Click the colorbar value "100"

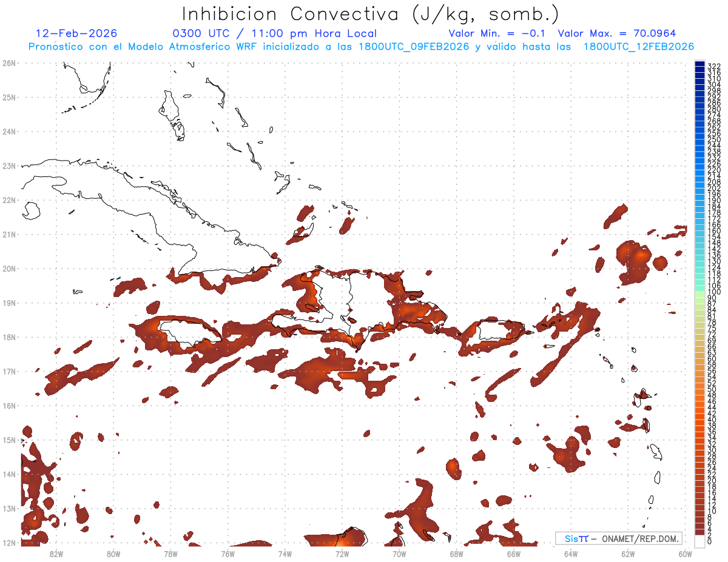pos(713,293)
